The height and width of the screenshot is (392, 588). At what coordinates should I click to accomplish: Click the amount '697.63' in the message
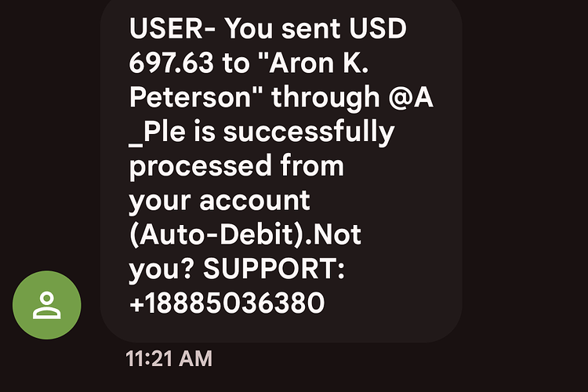(x=172, y=62)
